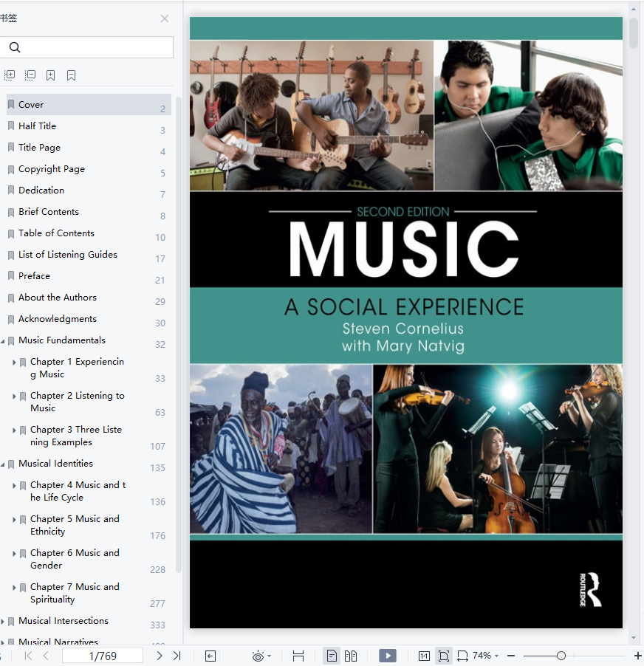This screenshot has width=644, height=666.
Task: Return to the previous view location
Action: pyautogui.click(x=210, y=656)
